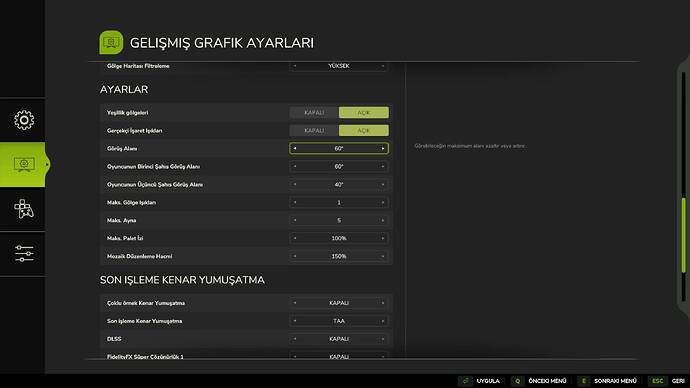Screen dimensions: 690x388
Task: Decrease Maks. Ayna value
Action: (295, 220)
